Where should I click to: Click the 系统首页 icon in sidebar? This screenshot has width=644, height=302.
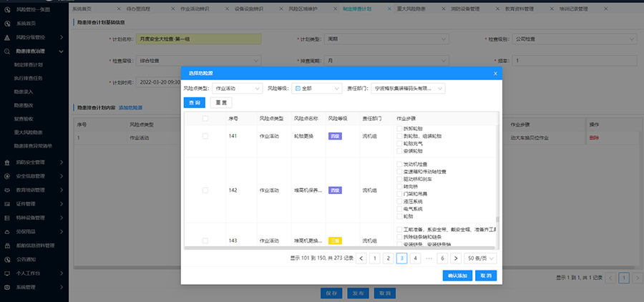[7, 24]
